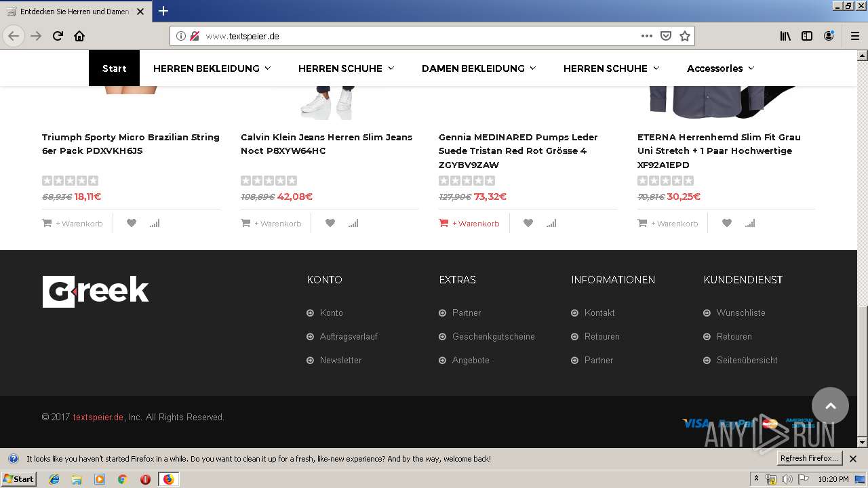The image size is (868, 488).
Task: Expand HERREN BEKLEIDUNG dropdown menu
Action: pyautogui.click(x=212, y=68)
